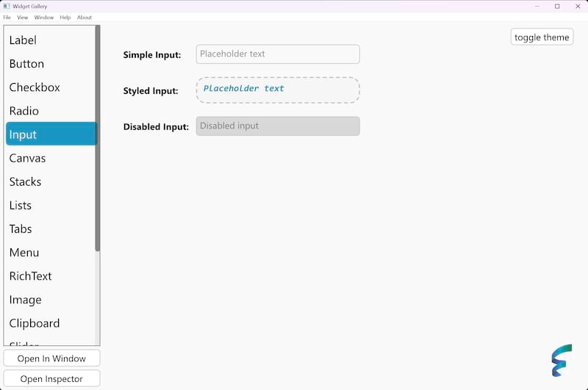Click the Open In Window button
Screen dimensions: 588x390
[x=51, y=358]
